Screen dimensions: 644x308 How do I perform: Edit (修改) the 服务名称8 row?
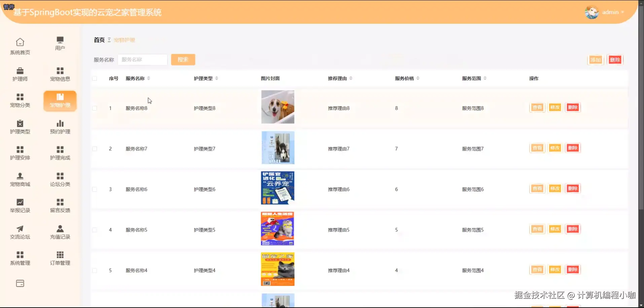click(555, 108)
